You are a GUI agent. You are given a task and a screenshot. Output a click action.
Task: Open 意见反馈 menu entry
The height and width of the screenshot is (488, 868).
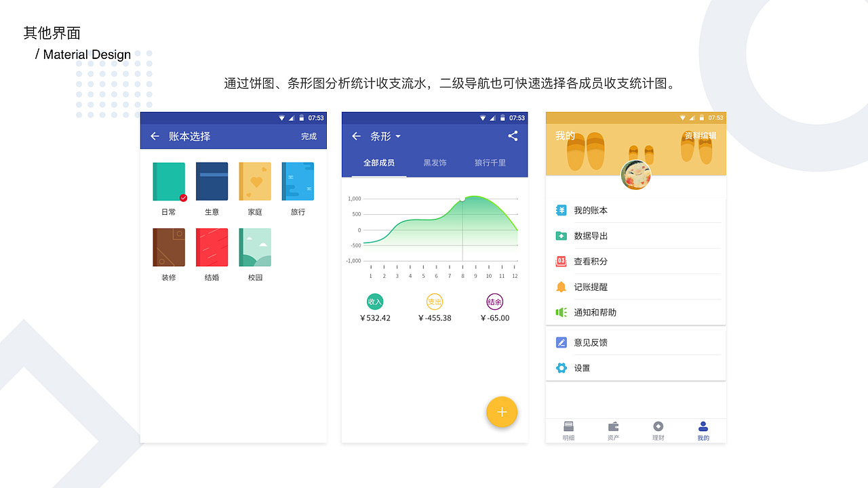click(636, 342)
